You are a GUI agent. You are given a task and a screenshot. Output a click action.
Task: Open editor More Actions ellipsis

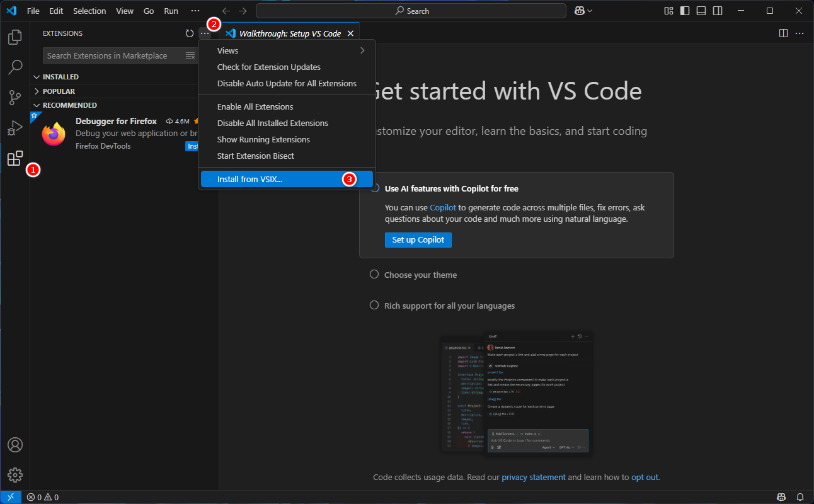pyautogui.click(x=800, y=33)
